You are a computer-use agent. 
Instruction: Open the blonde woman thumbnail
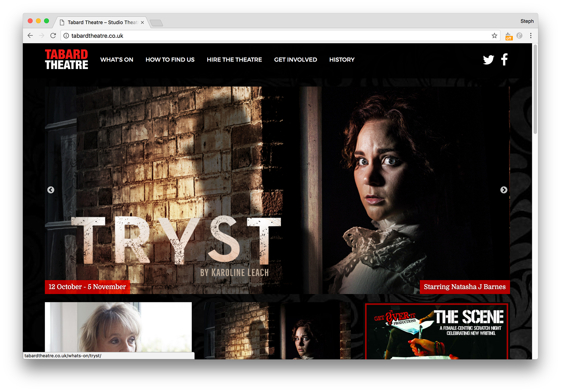tap(118, 327)
